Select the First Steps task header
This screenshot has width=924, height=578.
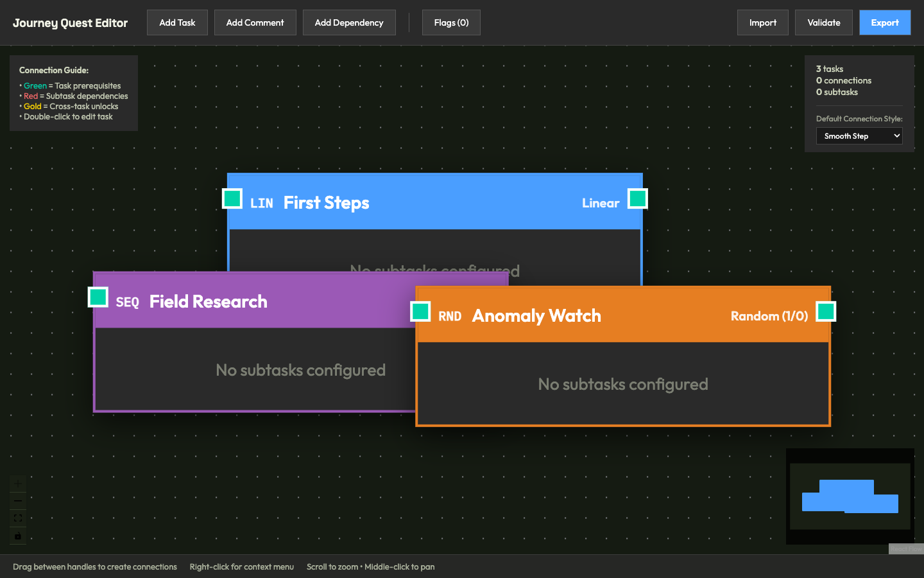(435, 202)
